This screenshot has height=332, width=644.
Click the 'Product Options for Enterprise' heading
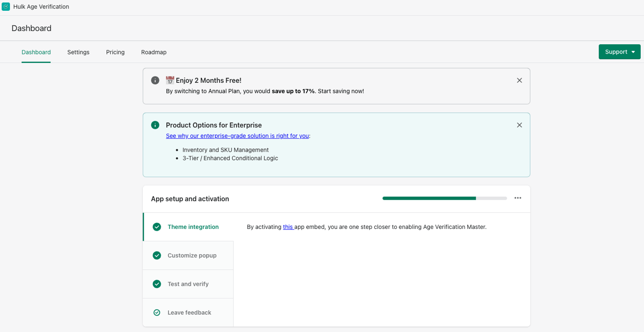coord(214,125)
